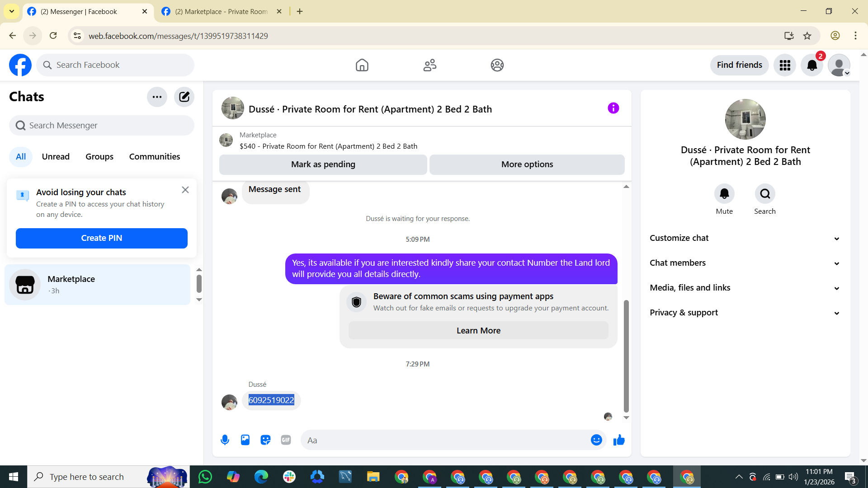Click the Create PIN button

coord(102,238)
